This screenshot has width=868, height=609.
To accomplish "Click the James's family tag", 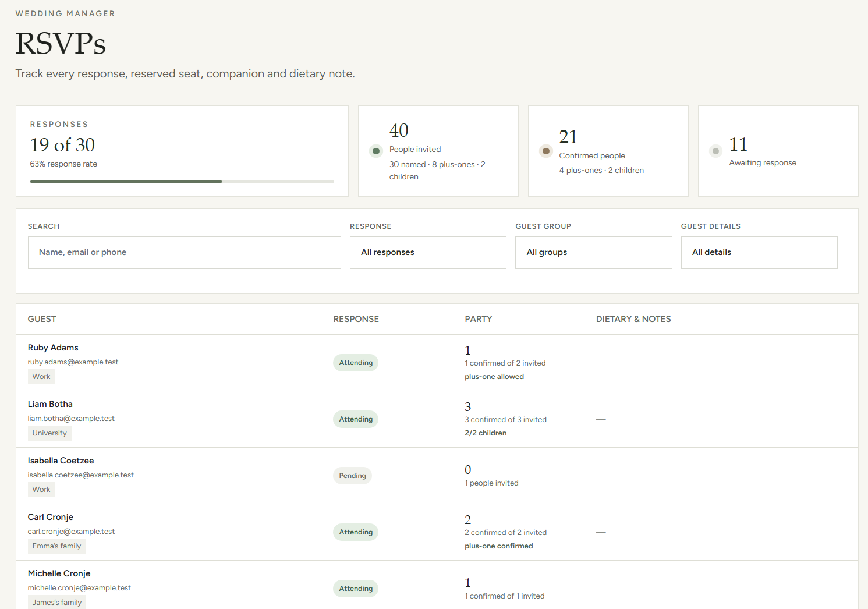I will click(57, 602).
